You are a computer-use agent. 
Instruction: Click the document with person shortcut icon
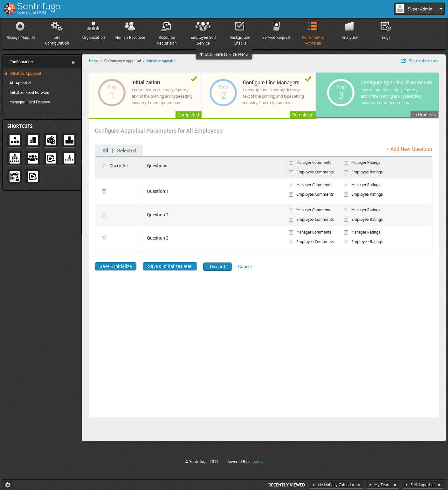click(x=51, y=158)
